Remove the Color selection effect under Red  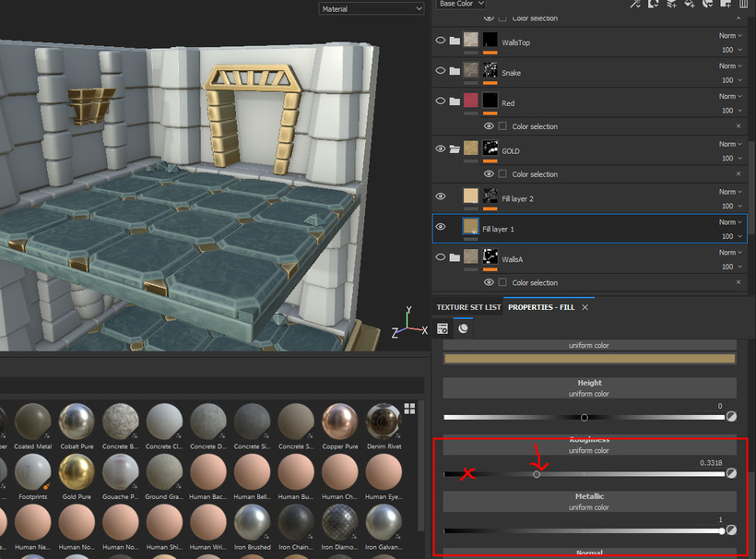(738, 125)
